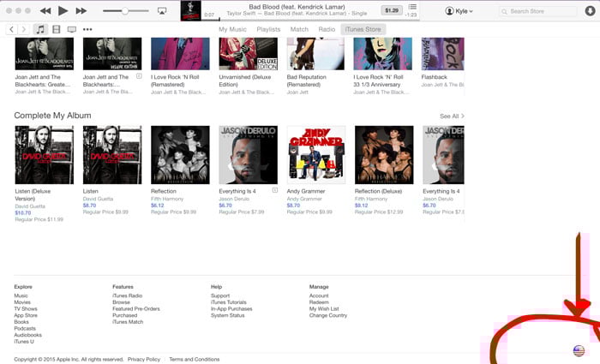Viewport: 600px width, 364px height.
Task: Open System Status link
Action: pos(228,315)
